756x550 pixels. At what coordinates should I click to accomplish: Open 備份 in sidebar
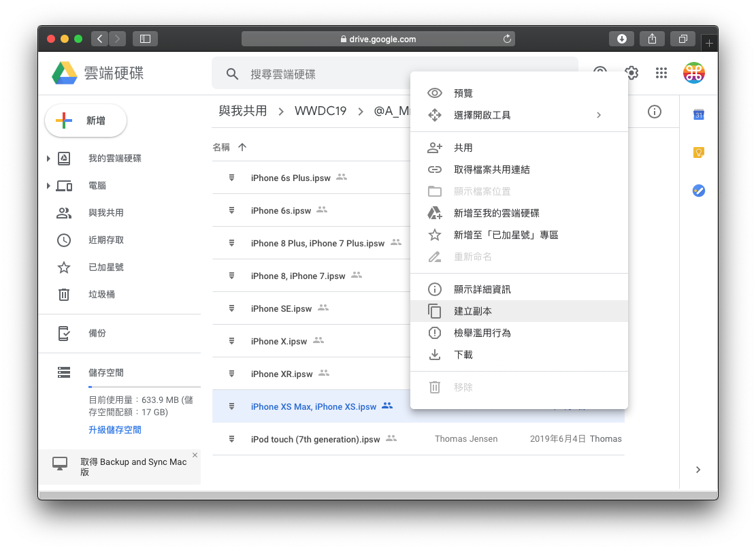[x=97, y=334]
